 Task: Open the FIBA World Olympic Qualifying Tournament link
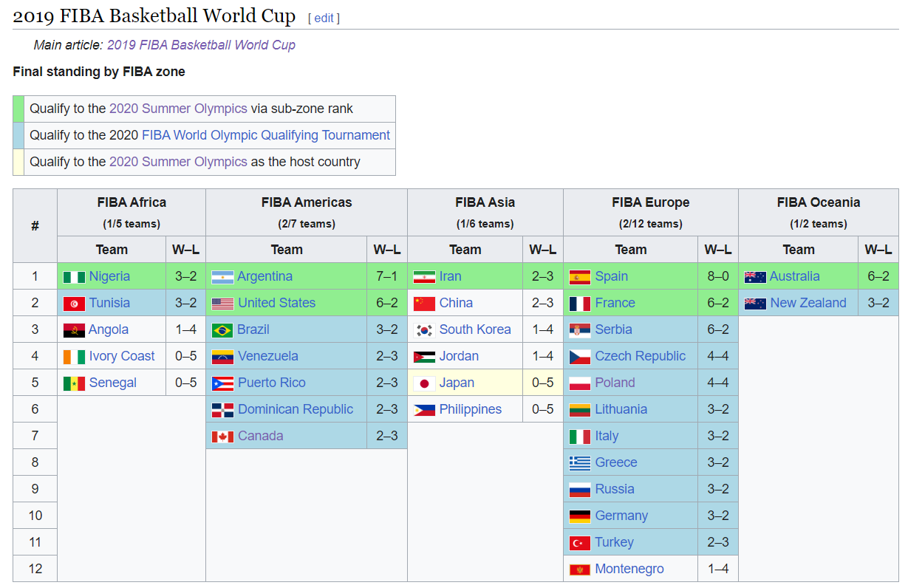coord(266,135)
